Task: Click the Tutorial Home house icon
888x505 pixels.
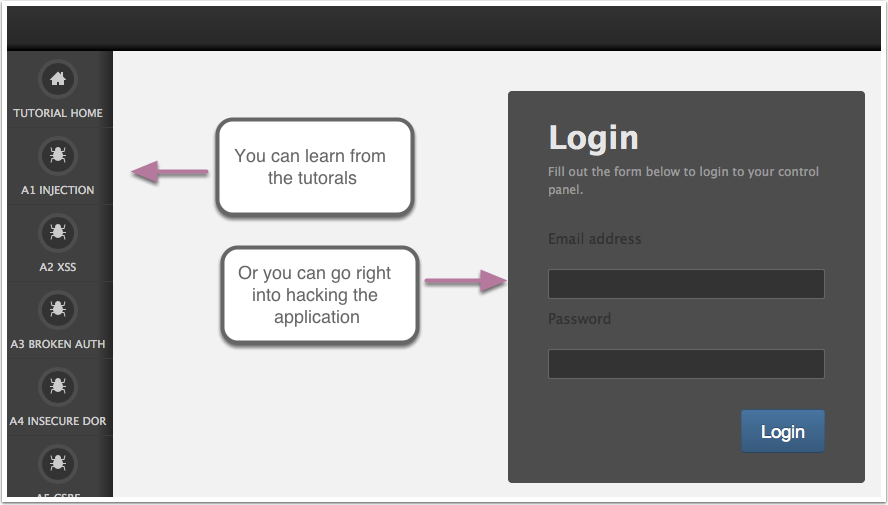Action: (58, 79)
